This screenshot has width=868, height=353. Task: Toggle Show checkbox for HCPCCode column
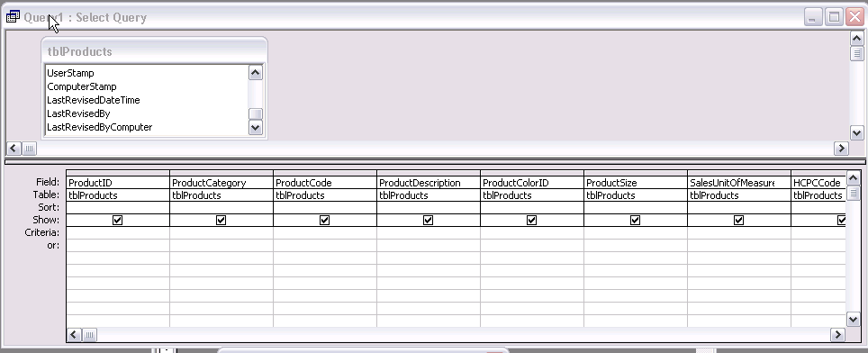coord(841,221)
